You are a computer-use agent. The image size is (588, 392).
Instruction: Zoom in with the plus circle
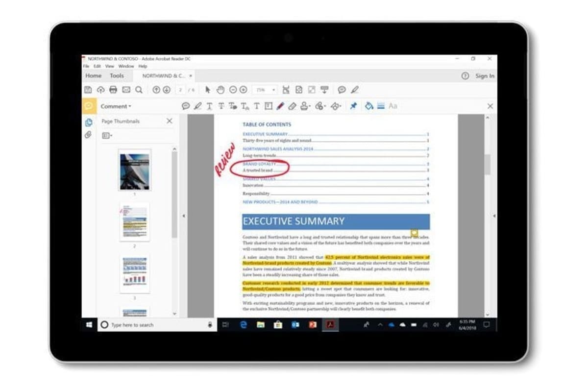(x=243, y=90)
